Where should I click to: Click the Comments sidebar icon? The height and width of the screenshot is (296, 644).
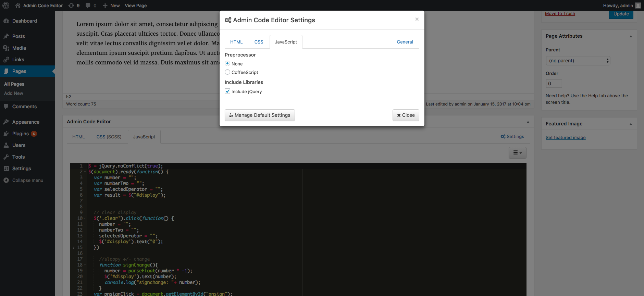coord(6,107)
